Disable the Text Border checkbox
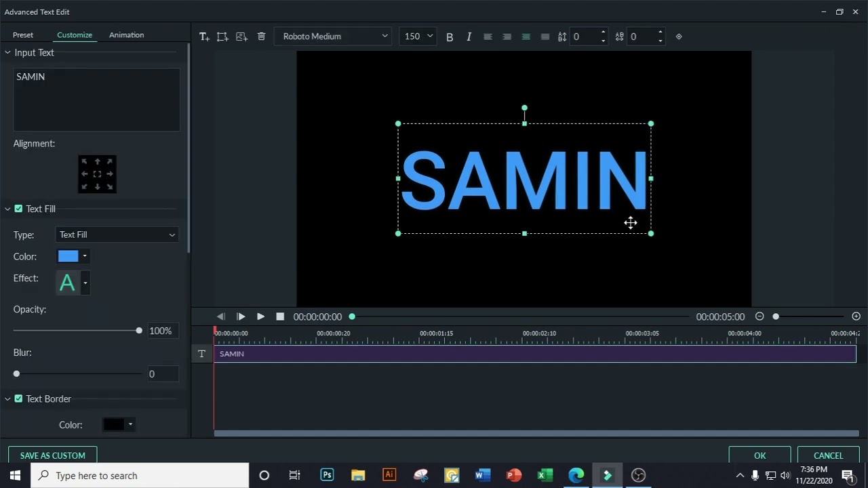 (x=18, y=399)
